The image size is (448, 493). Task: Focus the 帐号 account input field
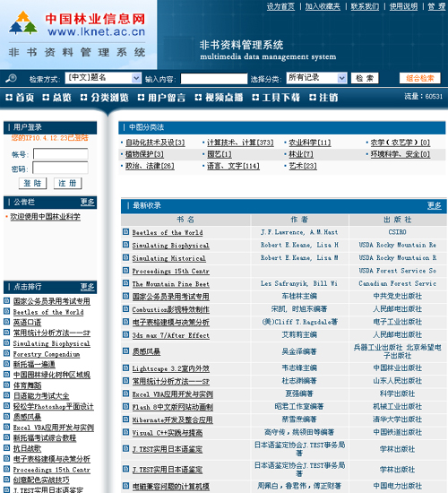pos(61,154)
